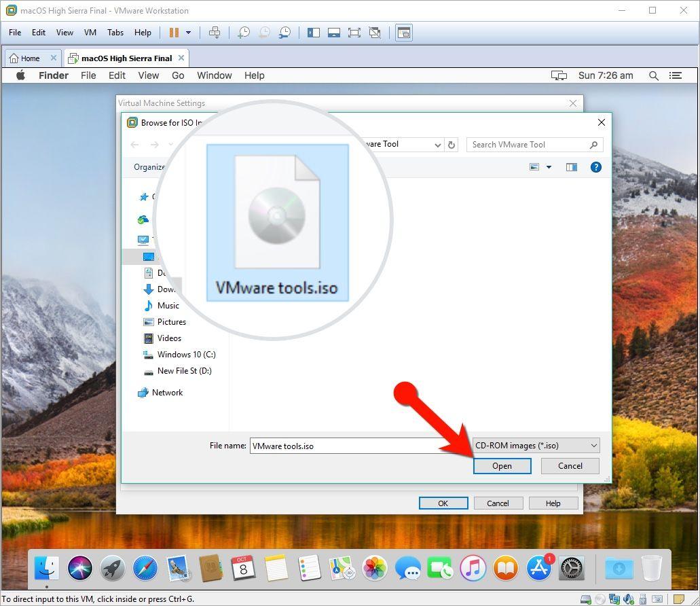Click Send Ctrl+Alt+Del toolbar icon
Image resolution: width=700 pixels, height=606 pixels.
pos(215,33)
